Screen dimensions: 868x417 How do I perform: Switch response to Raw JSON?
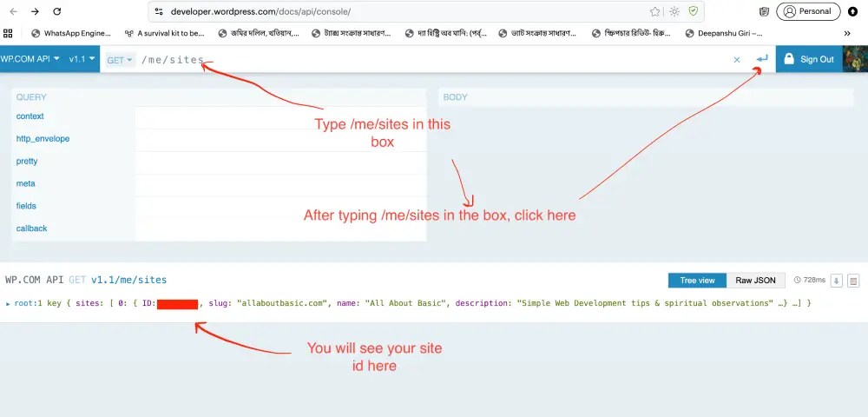755,281
